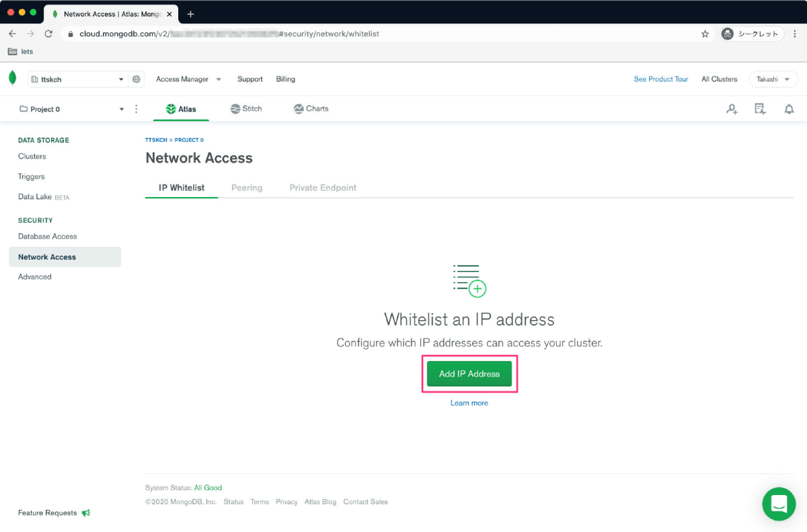
Task: Click the MongoDB leaf logo
Action: [x=12, y=78]
